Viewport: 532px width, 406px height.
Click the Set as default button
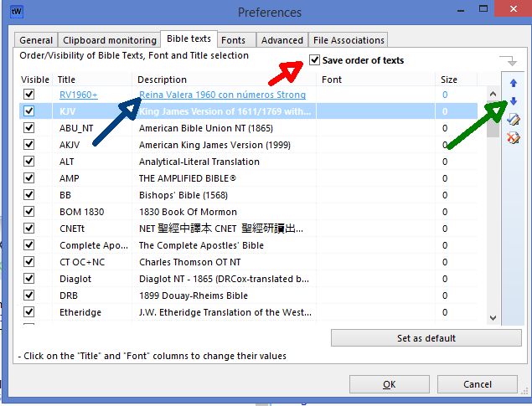426,338
